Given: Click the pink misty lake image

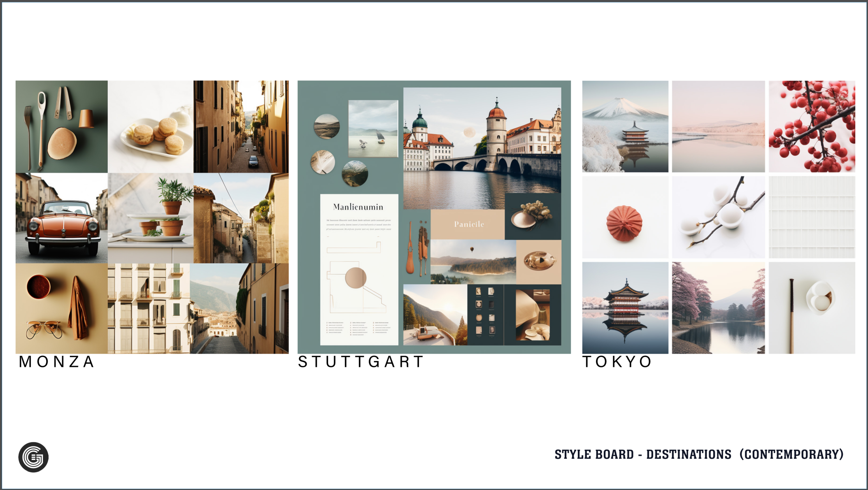Looking at the screenshot, I should point(718,126).
